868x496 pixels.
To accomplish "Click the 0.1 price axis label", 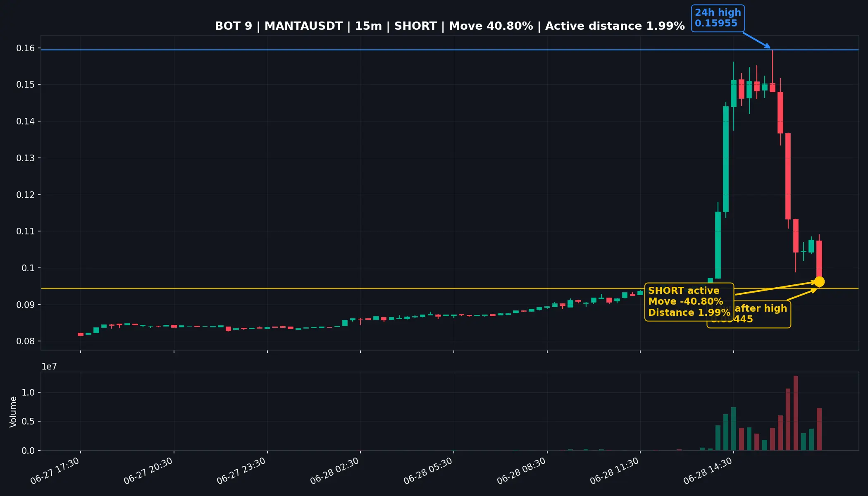I will click(28, 268).
